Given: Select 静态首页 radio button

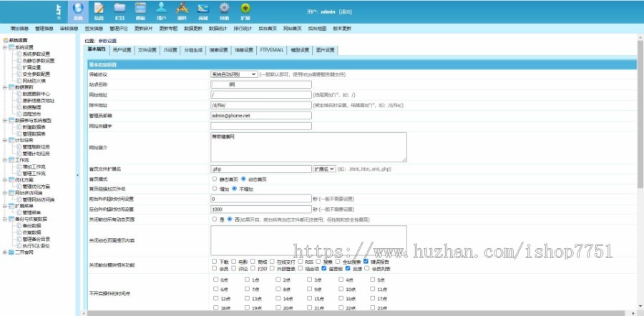Looking at the screenshot, I should (x=215, y=179).
